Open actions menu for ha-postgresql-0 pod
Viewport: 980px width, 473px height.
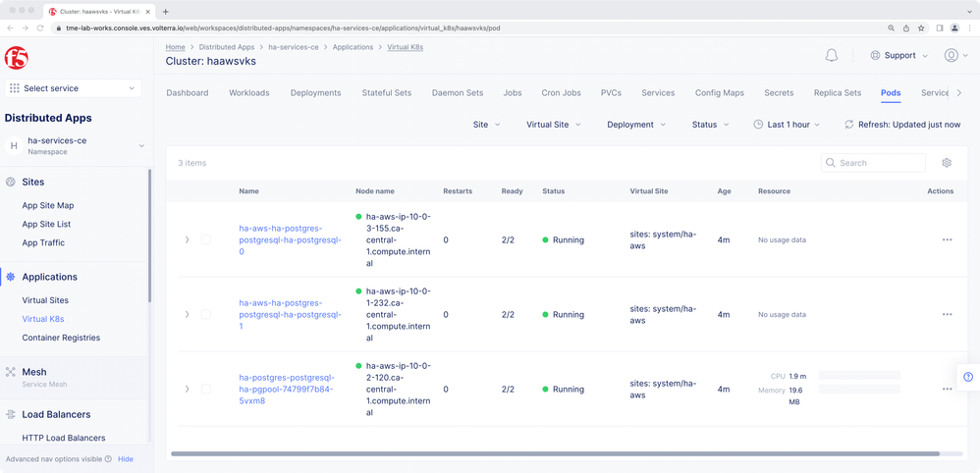[947, 239]
